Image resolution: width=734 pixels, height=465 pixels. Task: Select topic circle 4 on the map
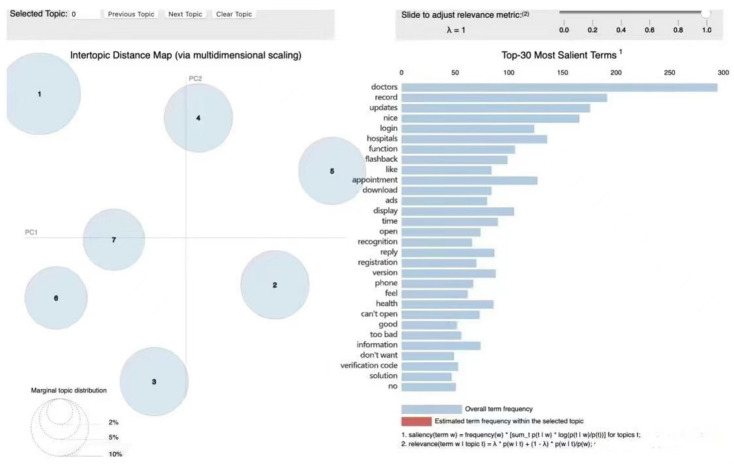coord(198,118)
